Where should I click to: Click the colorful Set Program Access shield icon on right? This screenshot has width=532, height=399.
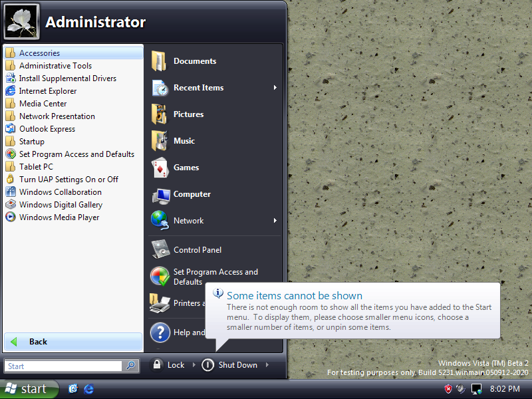coord(160,276)
